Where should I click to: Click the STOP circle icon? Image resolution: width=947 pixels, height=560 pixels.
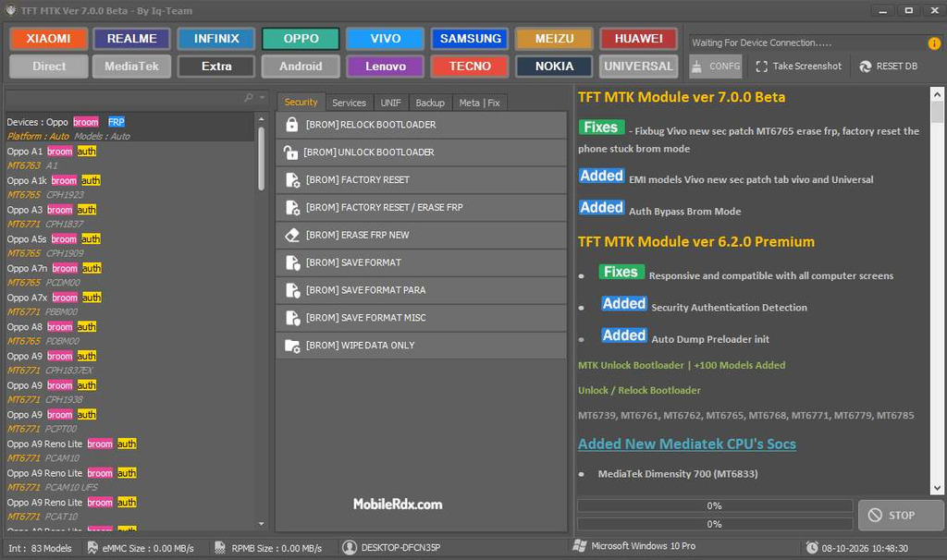pos(875,516)
